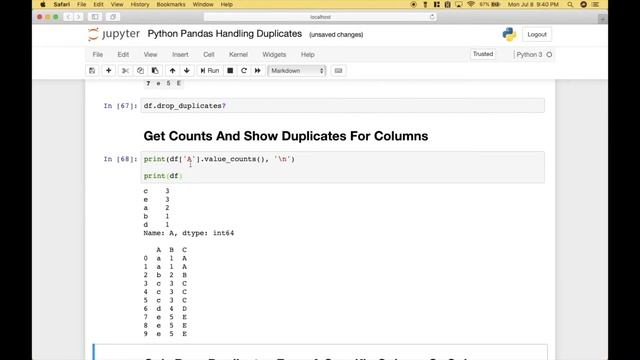The width and height of the screenshot is (640, 360).
Task: Click the In [67] cell prompt
Action: click(x=120, y=106)
